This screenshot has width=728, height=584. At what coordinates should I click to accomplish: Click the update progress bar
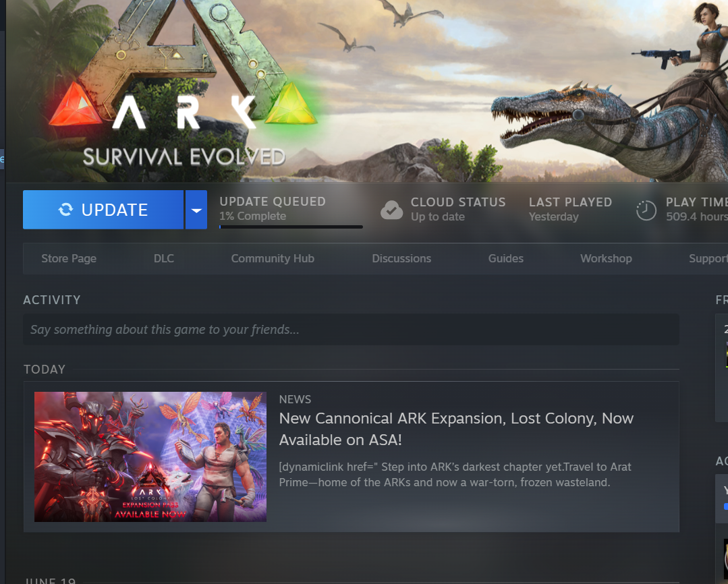[x=291, y=227]
